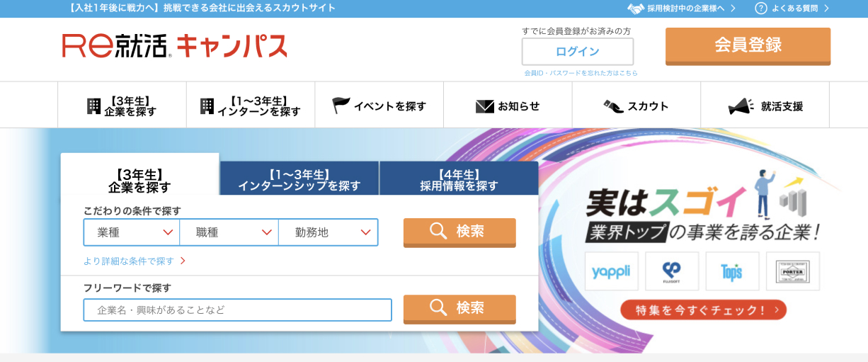
Task: Click the arrow after よくある質問
Action: [826, 9]
